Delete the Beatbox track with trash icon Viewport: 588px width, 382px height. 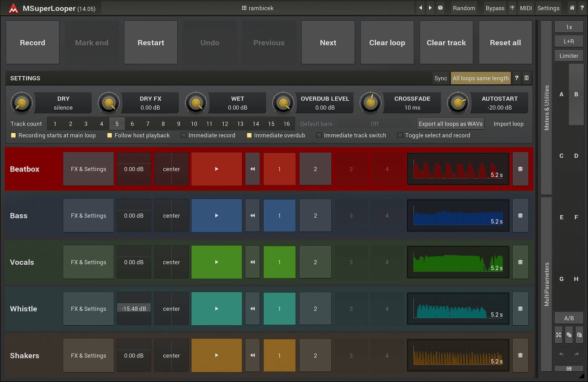tap(520, 169)
